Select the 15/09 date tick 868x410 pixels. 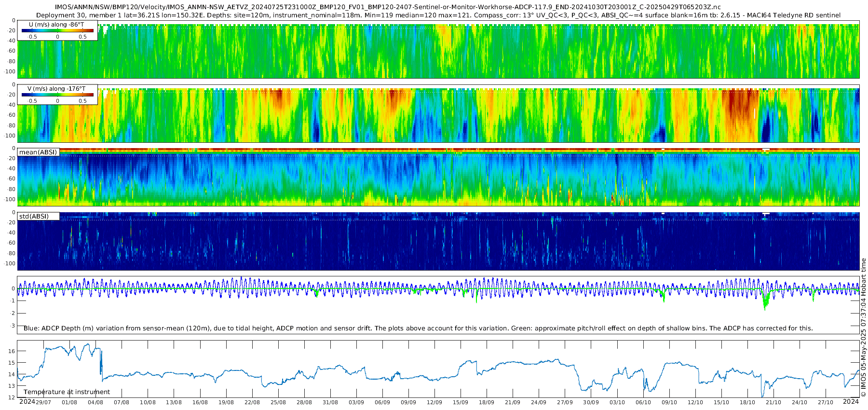[461, 402]
